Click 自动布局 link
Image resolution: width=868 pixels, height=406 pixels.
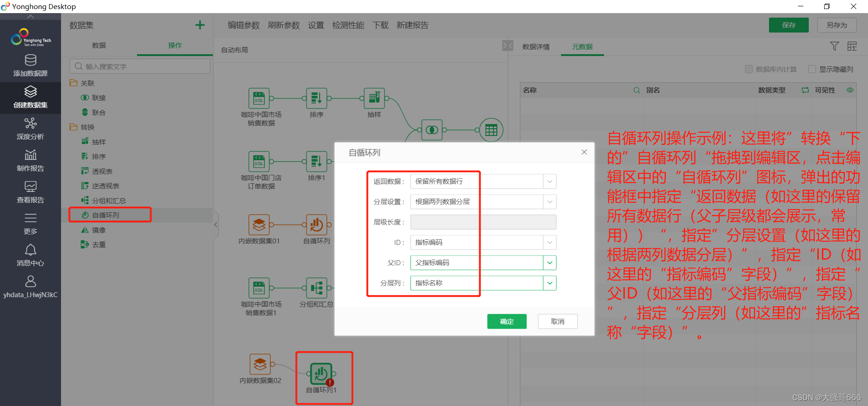click(x=234, y=50)
